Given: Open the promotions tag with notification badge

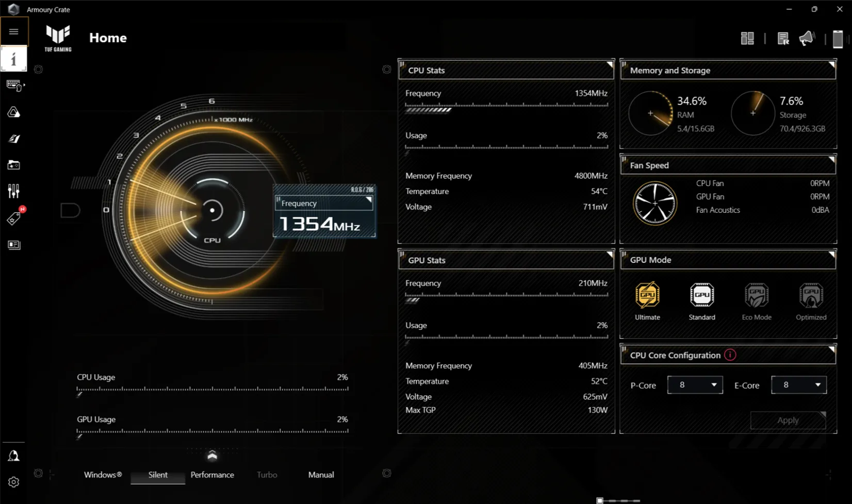Looking at the screenshot, I should point(14,217).
